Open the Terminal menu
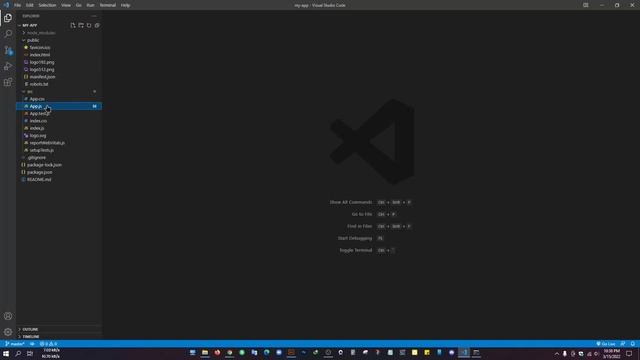 tap(108, 5)
